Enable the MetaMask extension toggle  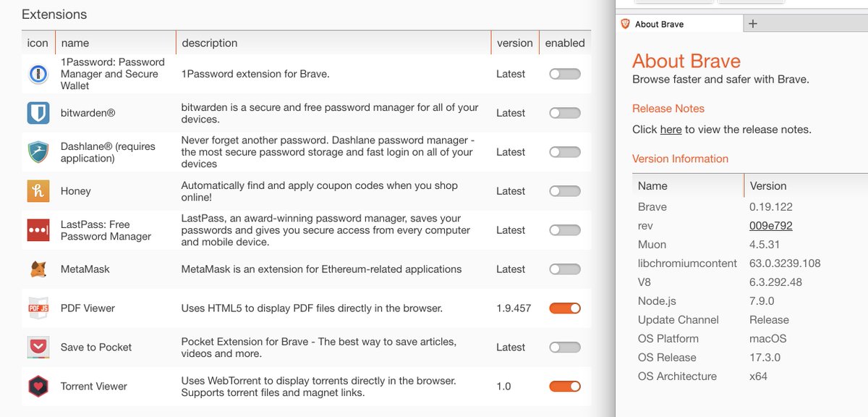pos(565,269)
